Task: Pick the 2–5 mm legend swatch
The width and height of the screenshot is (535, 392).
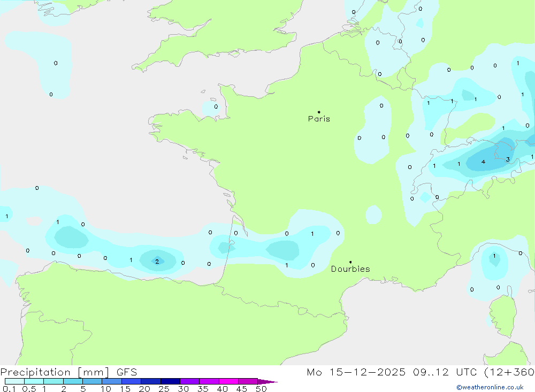Action: (73, 381)
